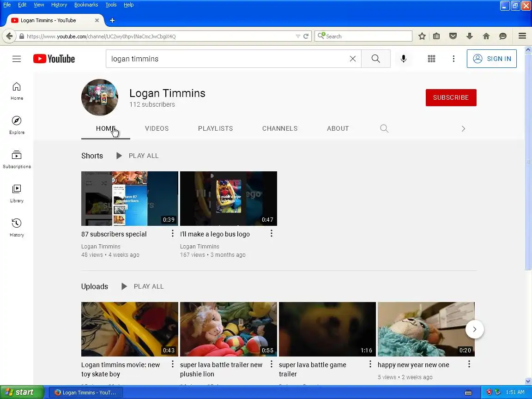Switch to the ABOUT tab
Viewport: 532px width, 399px height.
pos(338,128)
